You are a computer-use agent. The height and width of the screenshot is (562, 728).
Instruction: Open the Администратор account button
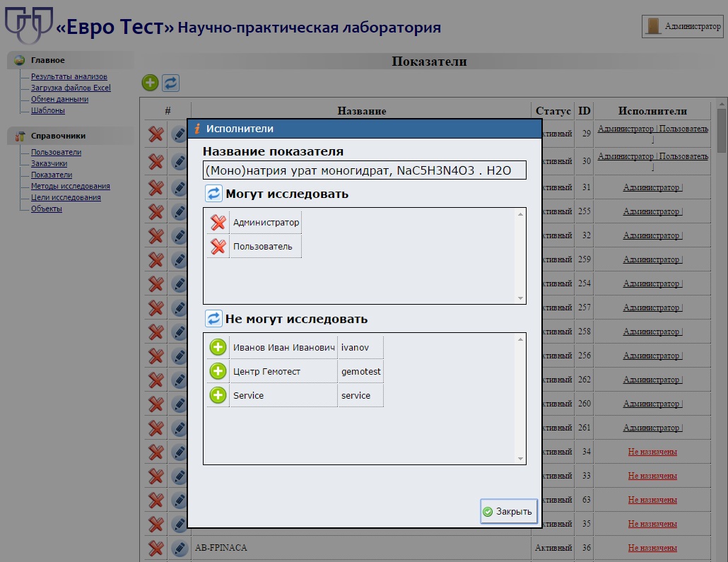(683, 26)
